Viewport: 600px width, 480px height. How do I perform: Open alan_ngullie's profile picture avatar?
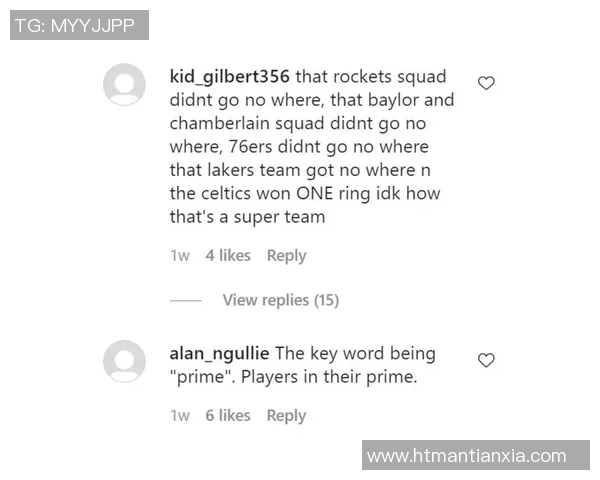pyautogui.click(x=124, y=361)
